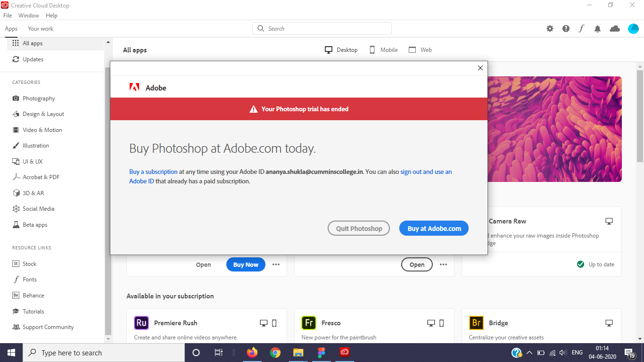Open more options next to Buy Now
This screenshot has height=362, width=644.
tap(276, 264)
